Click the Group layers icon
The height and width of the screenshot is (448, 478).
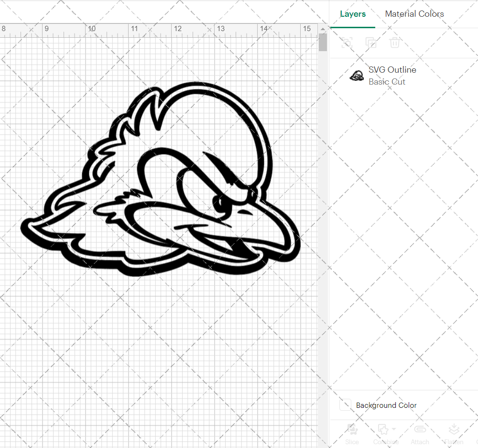point(347,43)
